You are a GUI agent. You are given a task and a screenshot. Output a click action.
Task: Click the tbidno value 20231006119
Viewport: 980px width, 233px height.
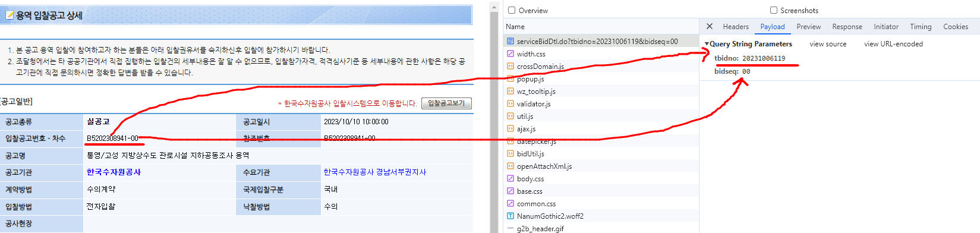click(x=764, y=58)
